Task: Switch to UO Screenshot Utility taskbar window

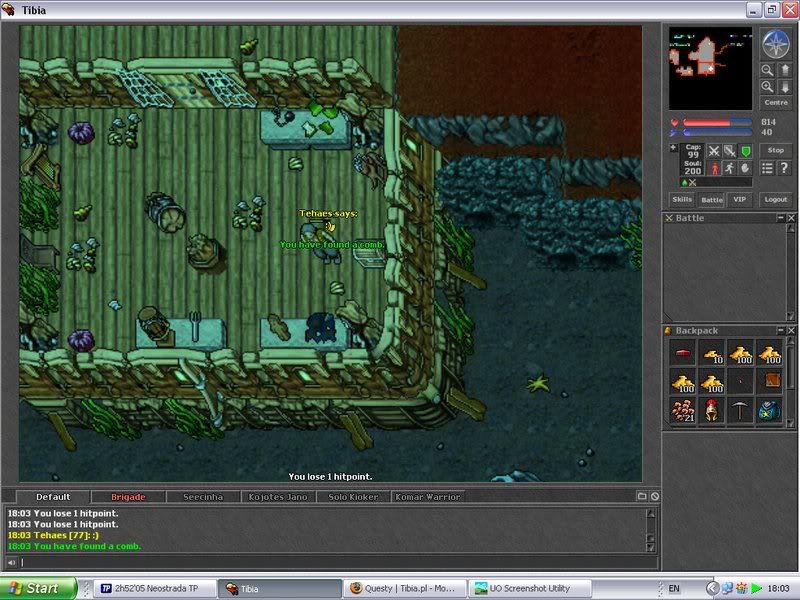Action: pyautogui.click(x=530, y=588)
